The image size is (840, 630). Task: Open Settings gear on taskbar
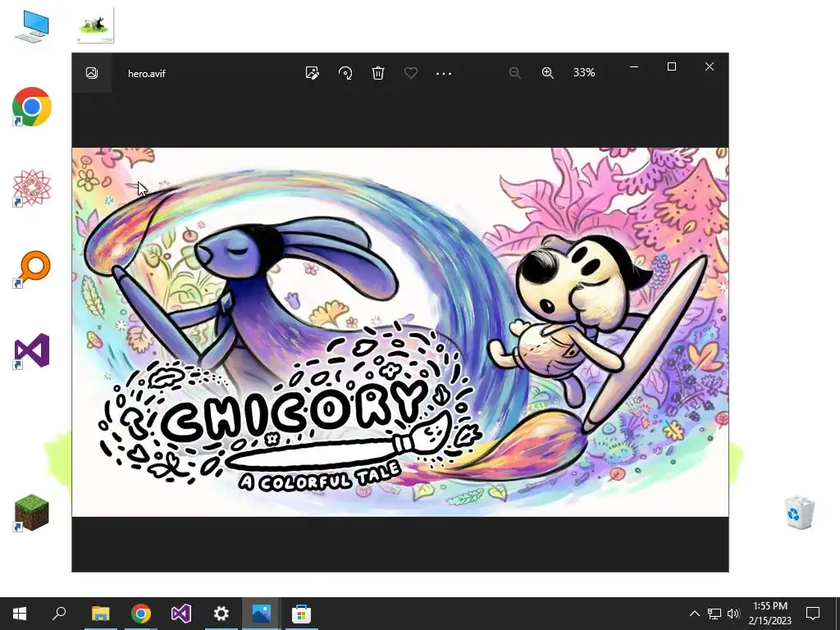[221, 614]
